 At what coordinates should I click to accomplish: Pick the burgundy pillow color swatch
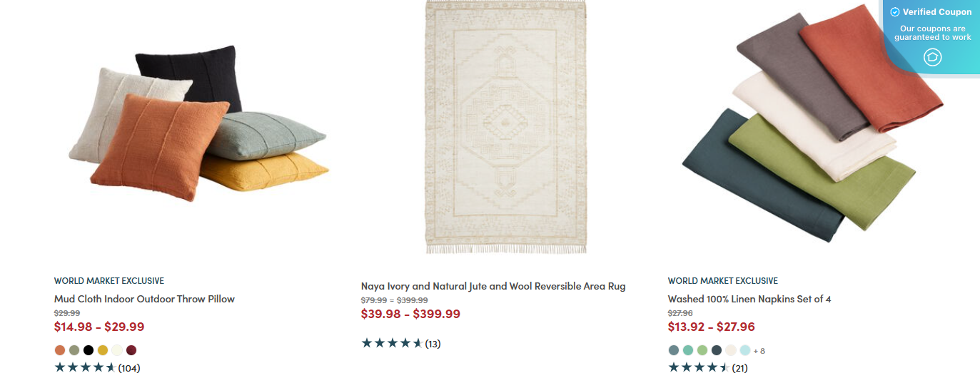[x=131, y=350]
